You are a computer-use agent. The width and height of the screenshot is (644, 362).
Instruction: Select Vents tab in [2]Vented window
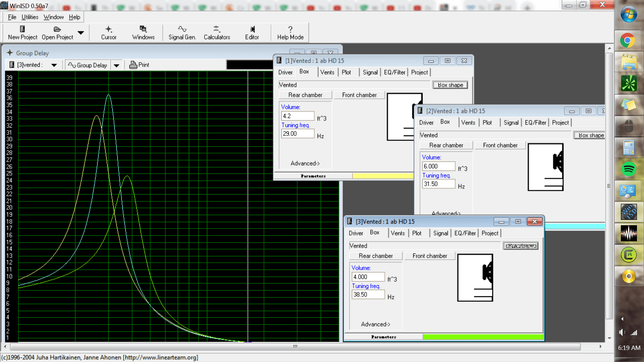tap(468, 122)
